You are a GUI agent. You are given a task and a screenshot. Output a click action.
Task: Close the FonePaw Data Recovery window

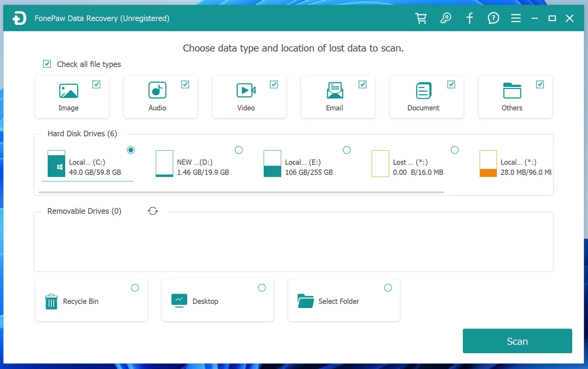point(570,18)
